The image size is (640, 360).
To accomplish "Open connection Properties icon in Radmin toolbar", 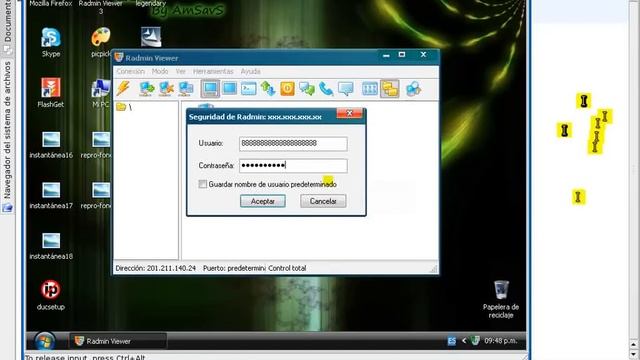I will (186, 89).
